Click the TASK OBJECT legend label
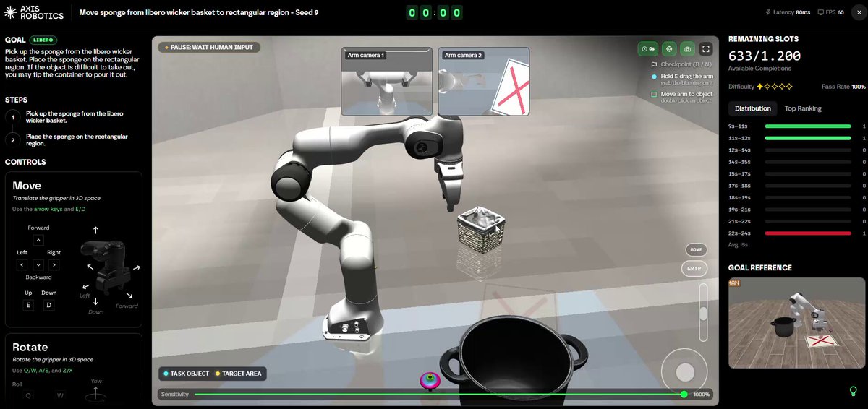Viewport: 868px width, 409px height. [187, 374]
